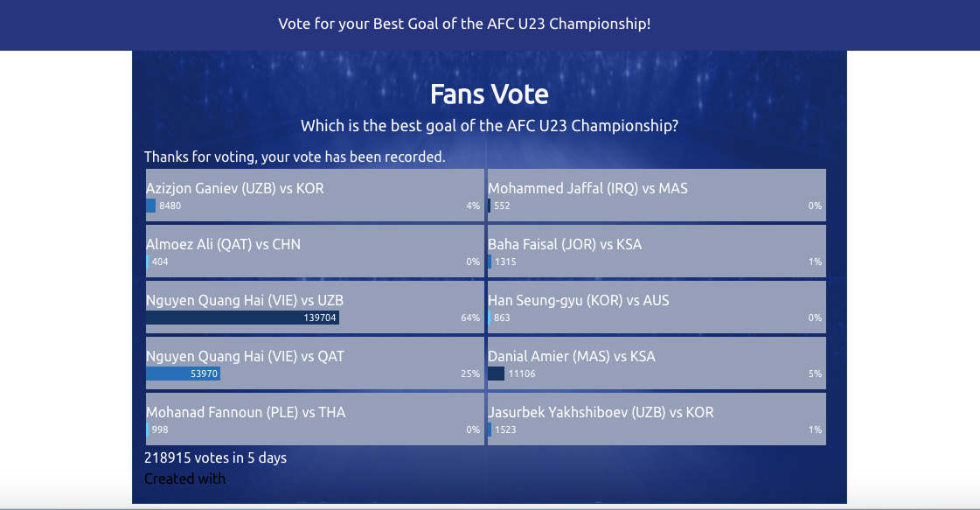Click the 218915 votes in 5 days text

coord(216,458)
